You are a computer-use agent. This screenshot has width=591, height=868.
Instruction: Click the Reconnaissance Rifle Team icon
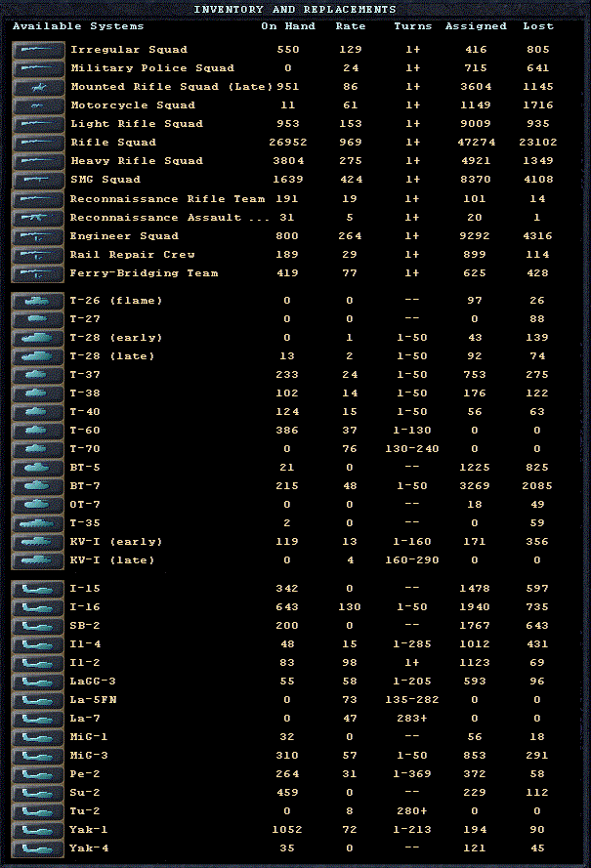click(38, 199)
